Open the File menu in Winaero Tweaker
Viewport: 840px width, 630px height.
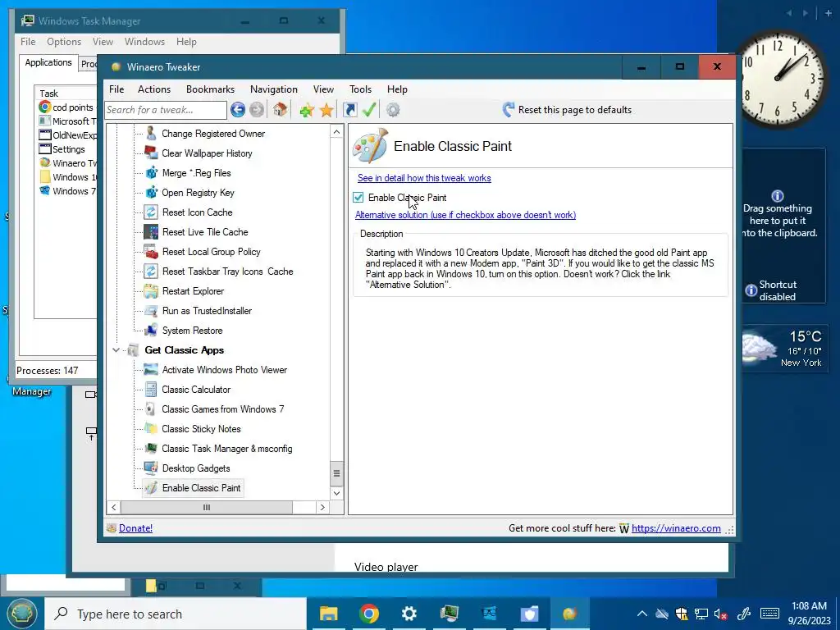(x=116, y=89)
